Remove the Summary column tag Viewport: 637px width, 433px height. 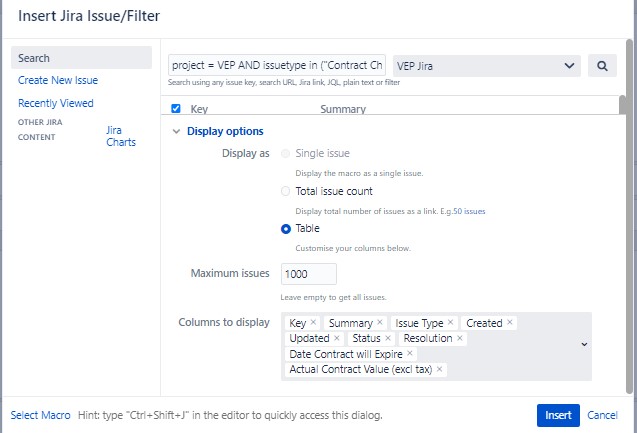click(380, 322)
